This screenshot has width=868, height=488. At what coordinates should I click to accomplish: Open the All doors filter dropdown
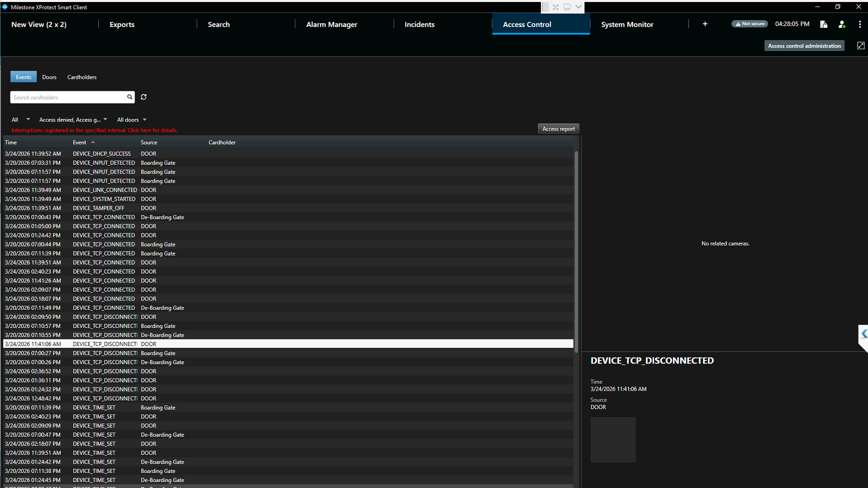(x=131, y=119)
